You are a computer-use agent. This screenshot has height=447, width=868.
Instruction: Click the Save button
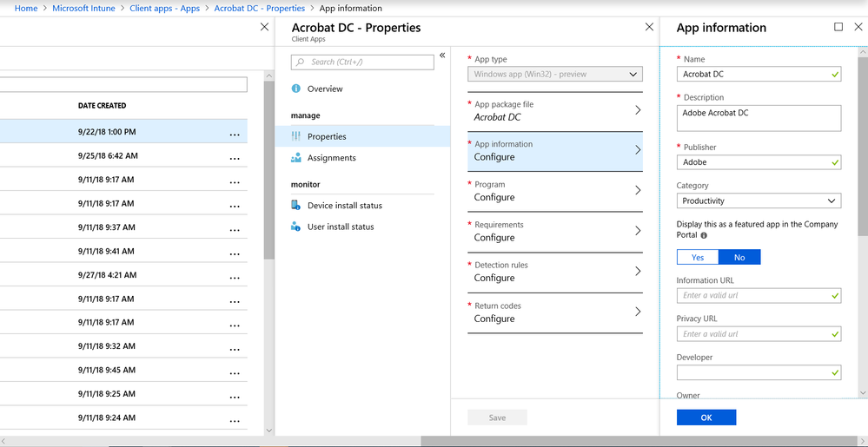click(497, 417)
